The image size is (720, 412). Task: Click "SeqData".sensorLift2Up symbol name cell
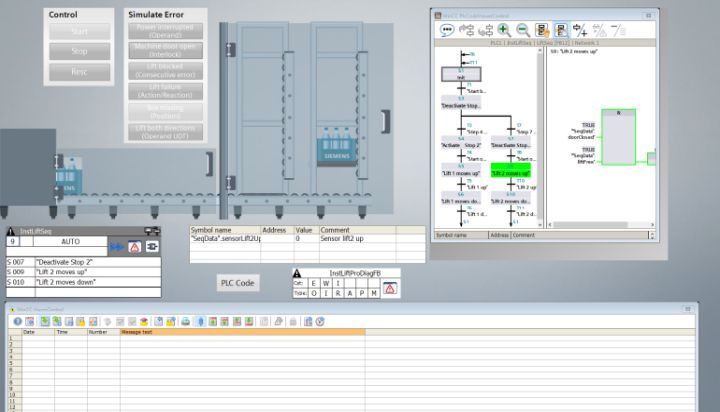[225, 238]
